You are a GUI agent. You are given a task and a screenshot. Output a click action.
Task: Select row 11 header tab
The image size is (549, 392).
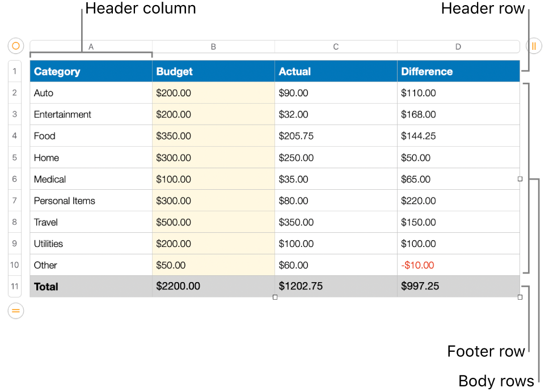coord(15,287)
